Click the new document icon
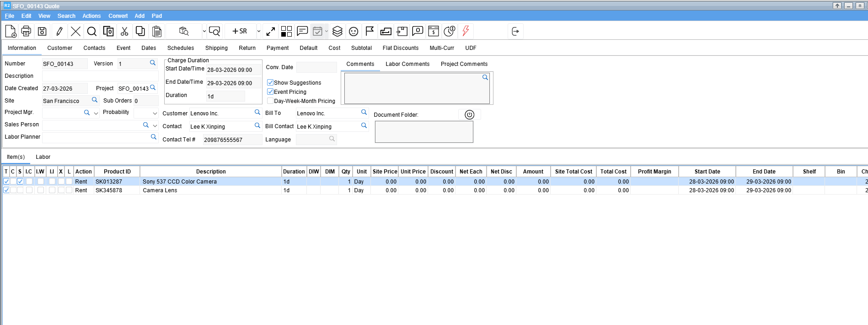Viewport: 868px width, 325px height. (x=11, y=31)
